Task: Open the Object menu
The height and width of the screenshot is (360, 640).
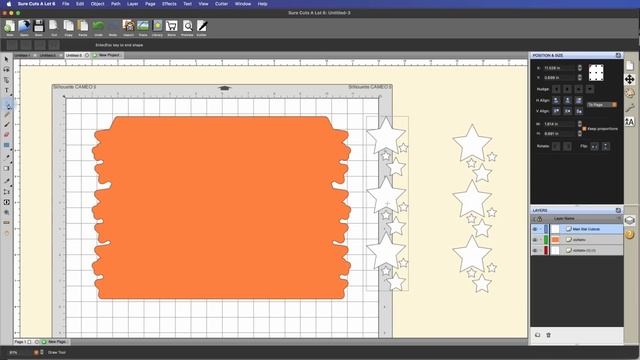Action: (x=97, y=4)
